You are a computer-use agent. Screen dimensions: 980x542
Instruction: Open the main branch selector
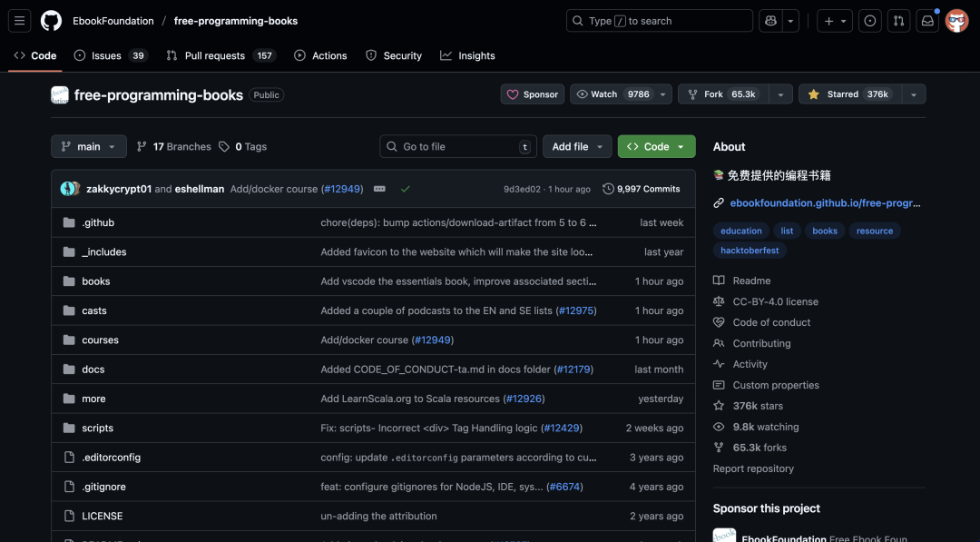[x=89, y=146]
